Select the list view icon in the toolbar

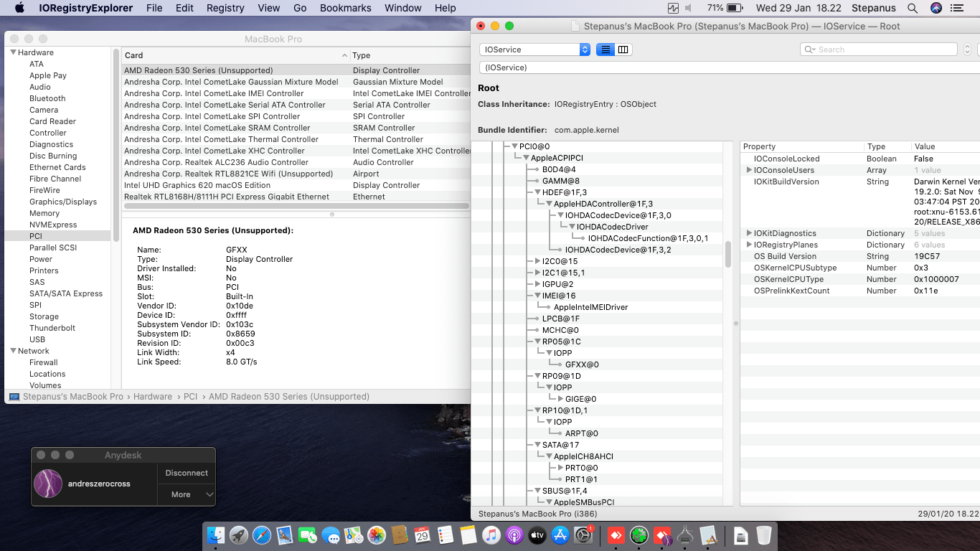(x=606, y=49)
